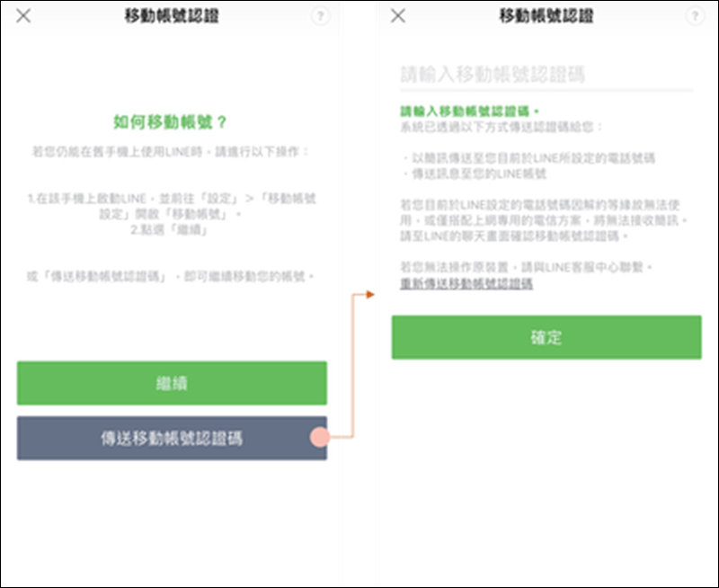Focus the 請輸入移動帳號認證碼 input field
719x588 pixels.
(x=546, y=75)
